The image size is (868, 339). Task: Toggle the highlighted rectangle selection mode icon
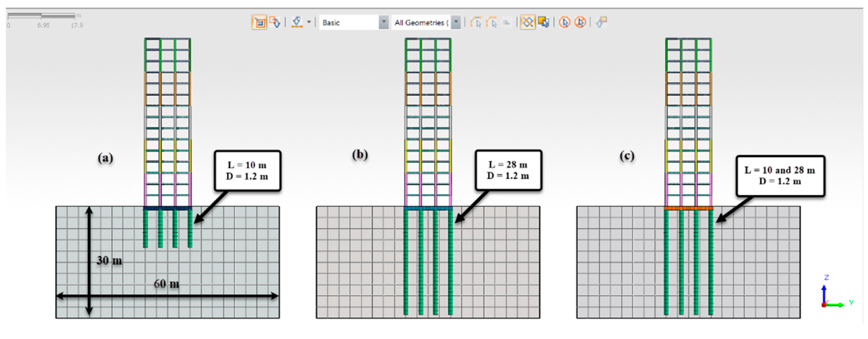(x=259, y=23)
